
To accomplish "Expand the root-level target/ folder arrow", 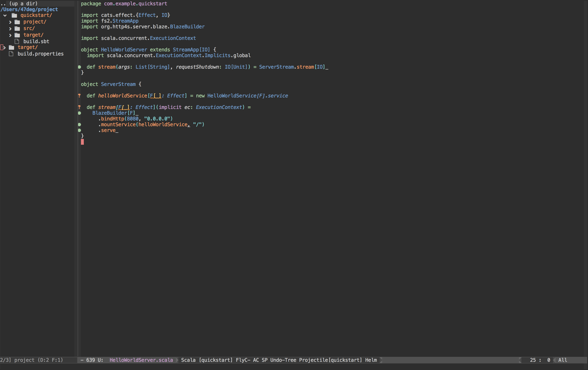I will pos(4,47).
